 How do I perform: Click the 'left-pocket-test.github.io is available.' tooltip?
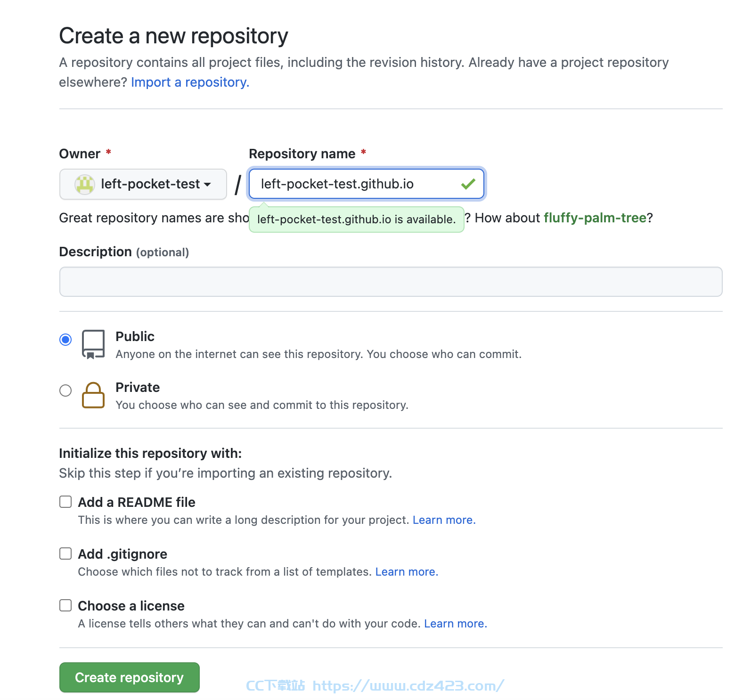point(357,220)
